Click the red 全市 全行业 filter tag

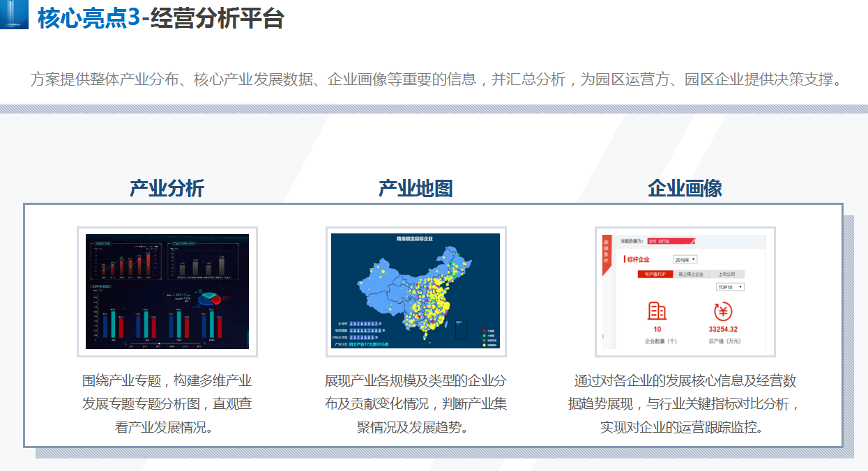click(x=671, y=241)
